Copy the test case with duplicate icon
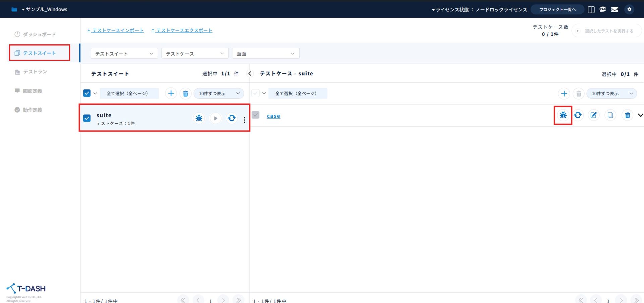This screenshot has height=303, width=644. 610,115
